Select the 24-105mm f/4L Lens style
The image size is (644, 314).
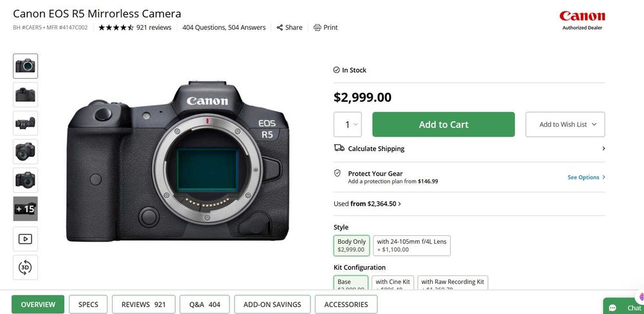(x=412, y=246)
